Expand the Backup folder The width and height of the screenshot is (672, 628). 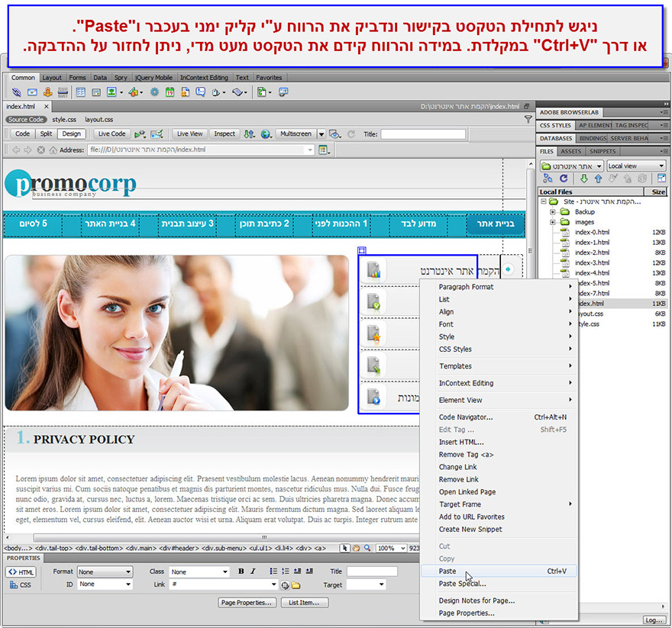click(x=552, y=212)
